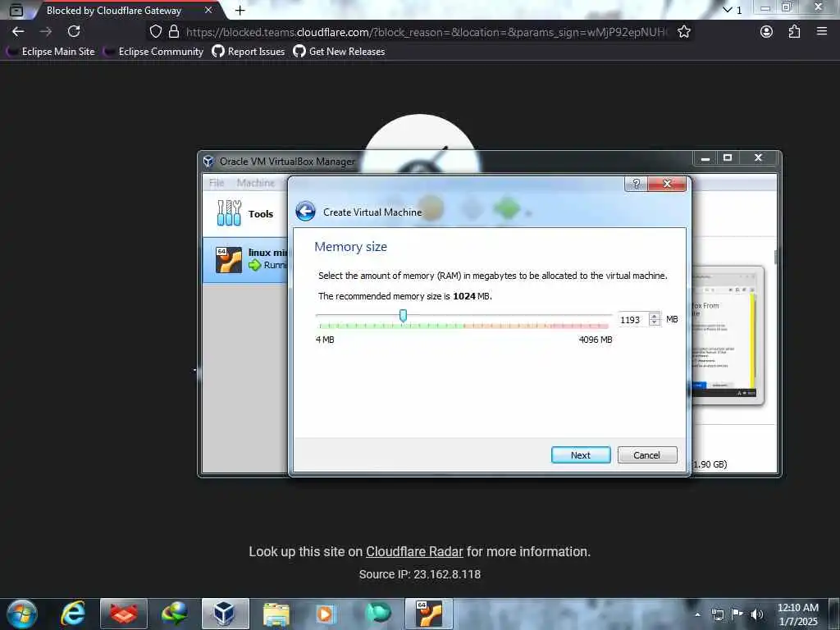Click the help question mark button in dialog
The height and width of the screenshot is (630, 840).
(636, 184)
